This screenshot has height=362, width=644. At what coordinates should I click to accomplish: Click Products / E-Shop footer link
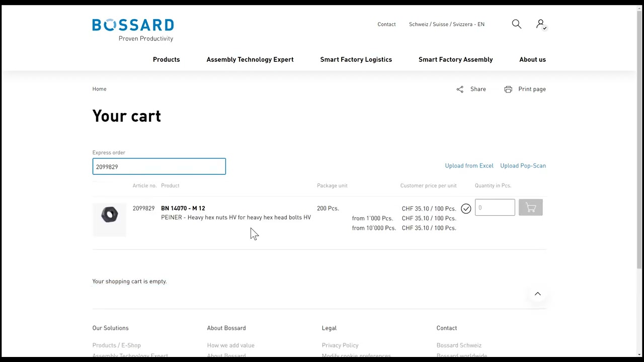point(116,345)
